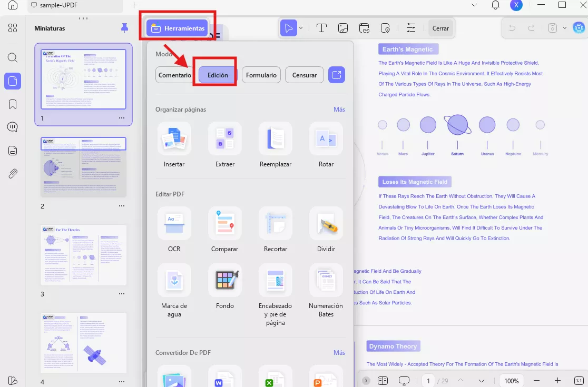Open the options menu for thumbnail 3
Screen dimensions: 588x387
(122, 294)
